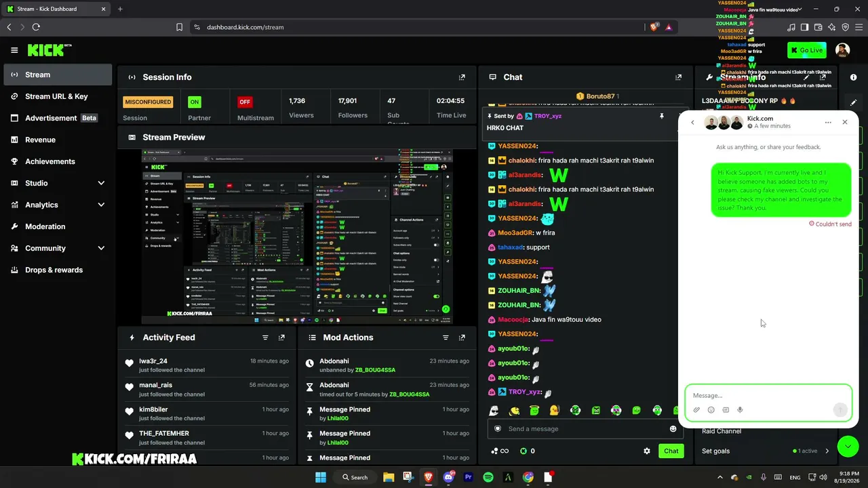Image resolution: width=868 pixels, height=488 pixels.
Task: Open support widget options menu
Action: 828,123
